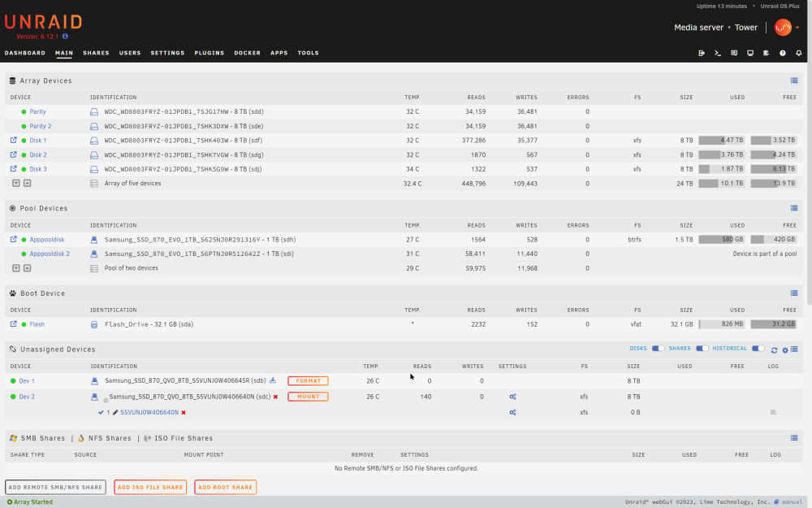Toggle the help question mark icon
Image resolution: width=812 pixels, height=508 pixels.
click(x=783, y=53)
